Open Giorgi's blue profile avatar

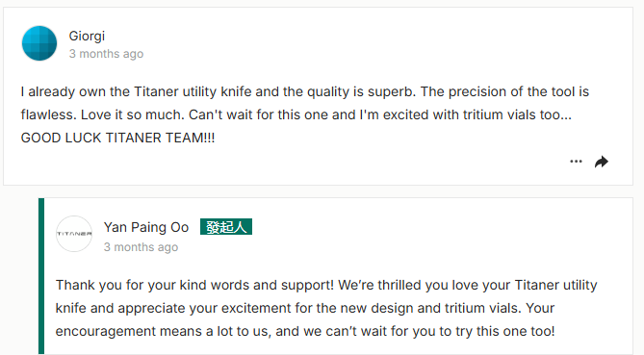39,43
